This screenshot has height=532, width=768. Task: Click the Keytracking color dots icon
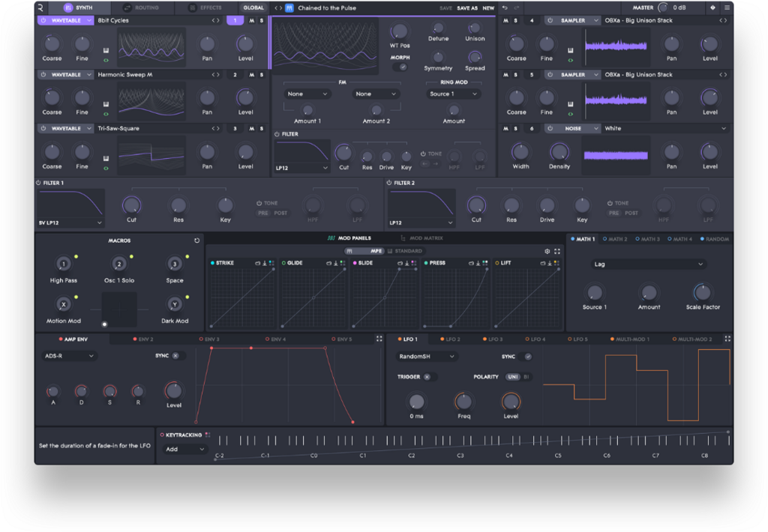point(208,435)
